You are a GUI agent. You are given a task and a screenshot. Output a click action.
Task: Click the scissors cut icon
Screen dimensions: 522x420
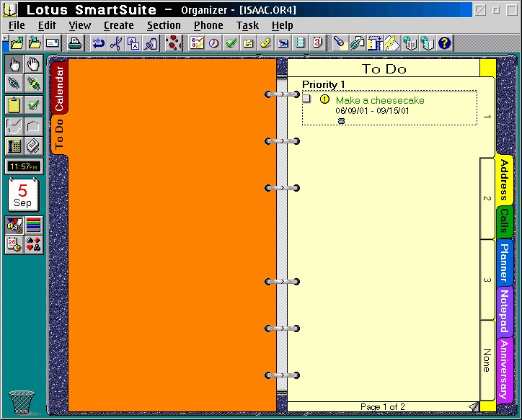[116, 43]
